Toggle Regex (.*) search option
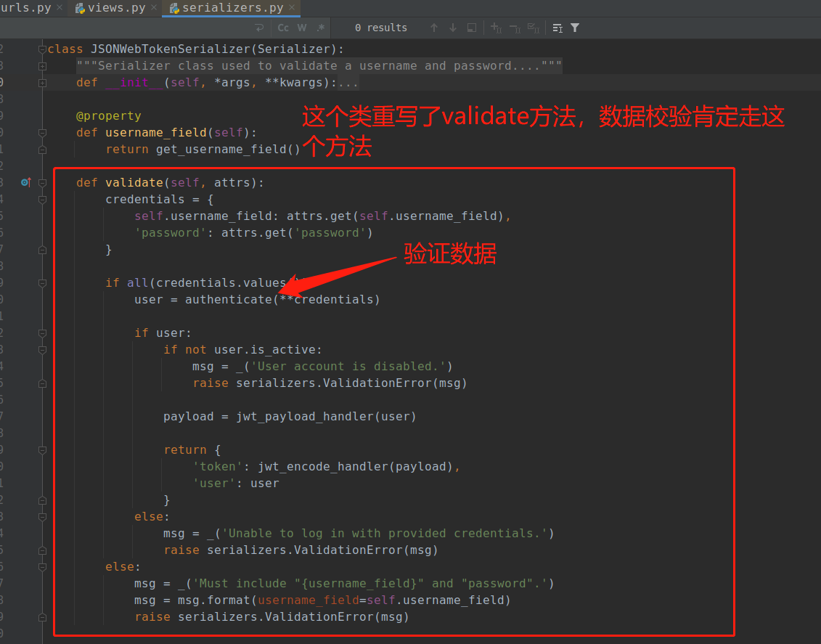The height and width of the screenshot is (644, 821). pos(321,28)
